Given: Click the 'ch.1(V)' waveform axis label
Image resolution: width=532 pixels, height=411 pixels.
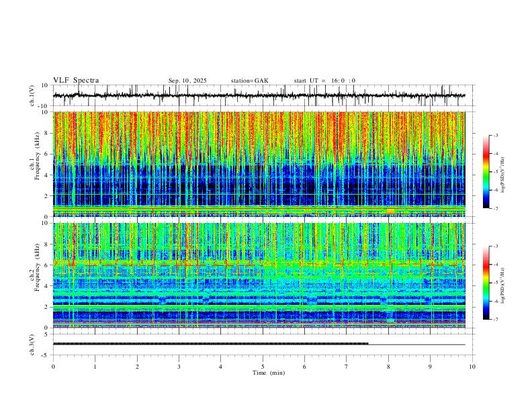Looking at the screenshot, I should coord(32,95).
